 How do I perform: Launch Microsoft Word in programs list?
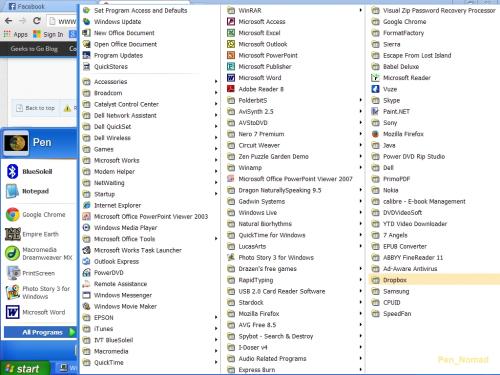pyautogui.click(x=260, y=78)
